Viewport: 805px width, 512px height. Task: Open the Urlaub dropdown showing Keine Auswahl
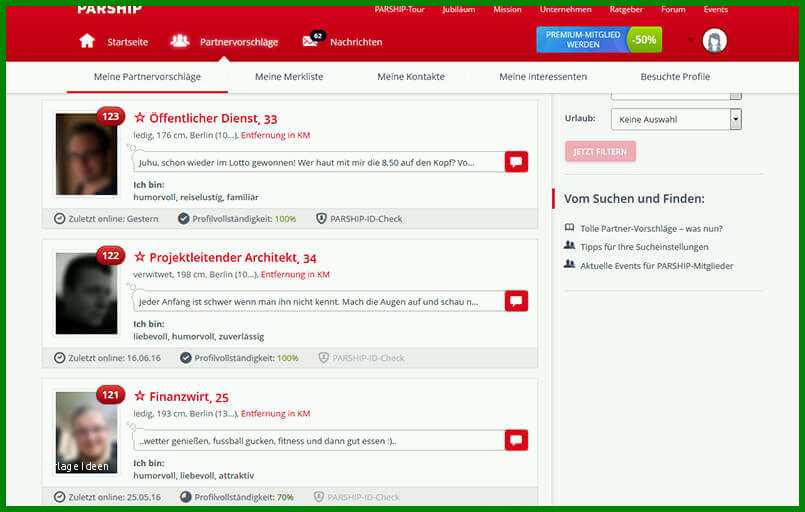(x=676, y=119)
